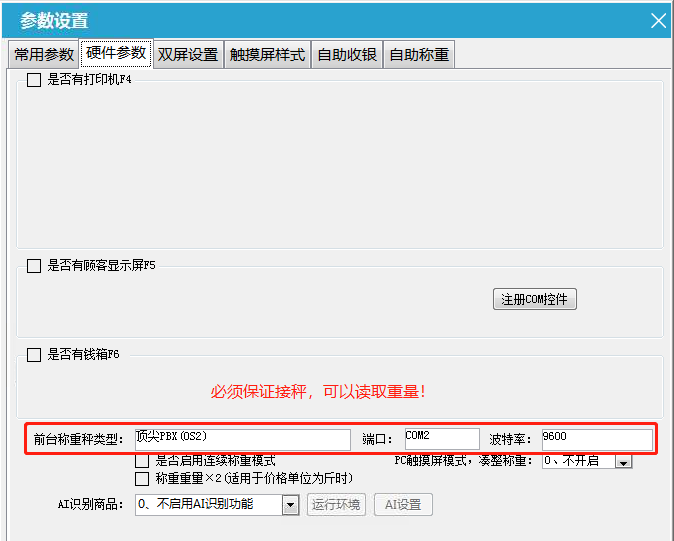Click the 运行环境 button
Viewport: 674px width, 541px height.
[336, 505]
